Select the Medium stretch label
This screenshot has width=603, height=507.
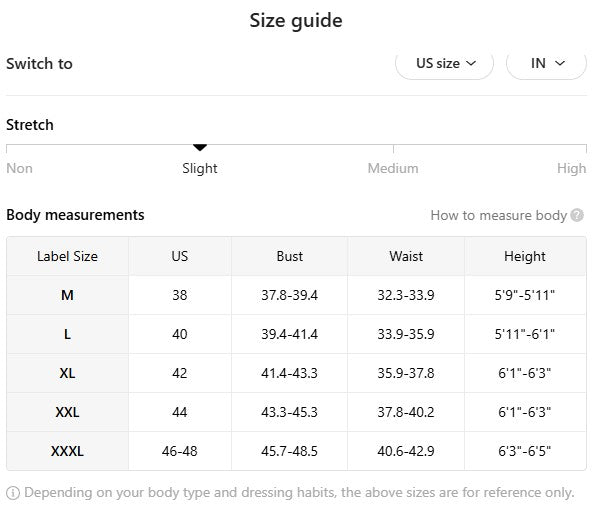point(392,168)
